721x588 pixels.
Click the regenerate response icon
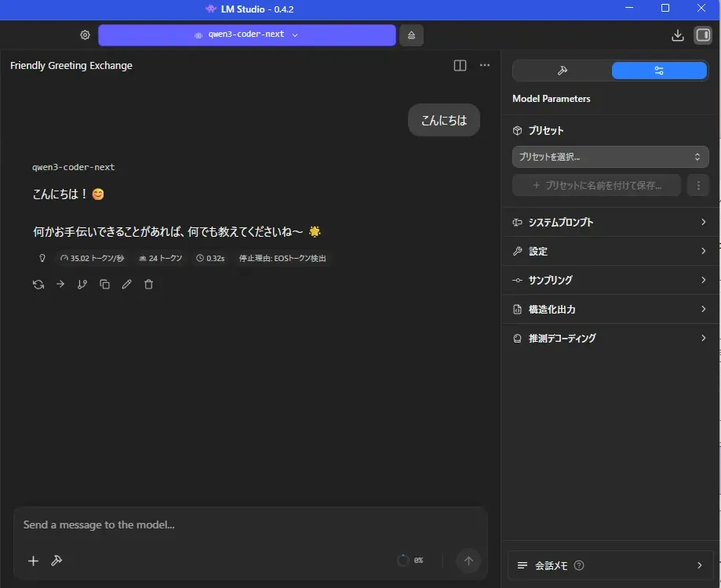click(x=38, y=285)
